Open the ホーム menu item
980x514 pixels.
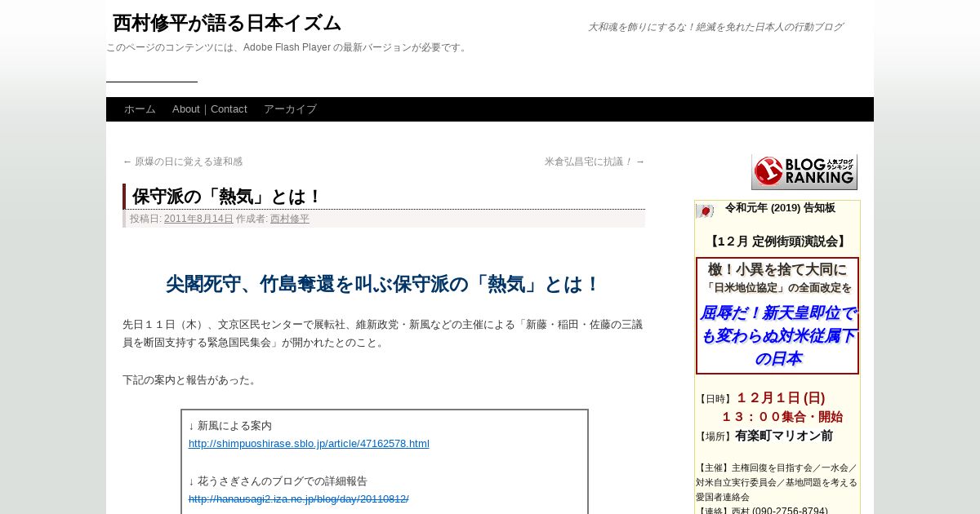[140, 109]
